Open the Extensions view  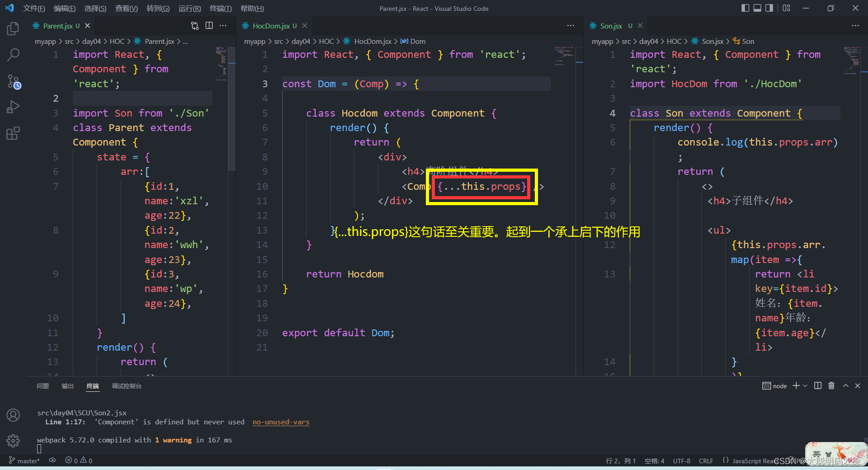13,133
